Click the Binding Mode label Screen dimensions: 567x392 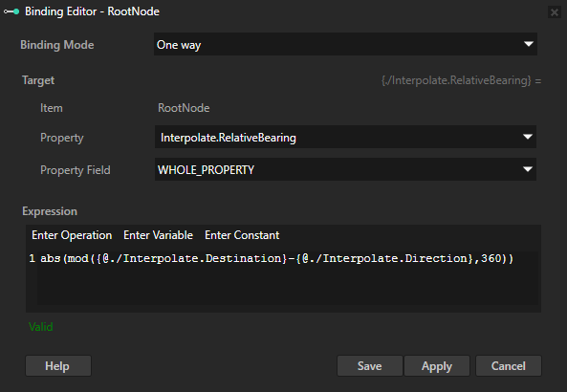tap(57, 45)
